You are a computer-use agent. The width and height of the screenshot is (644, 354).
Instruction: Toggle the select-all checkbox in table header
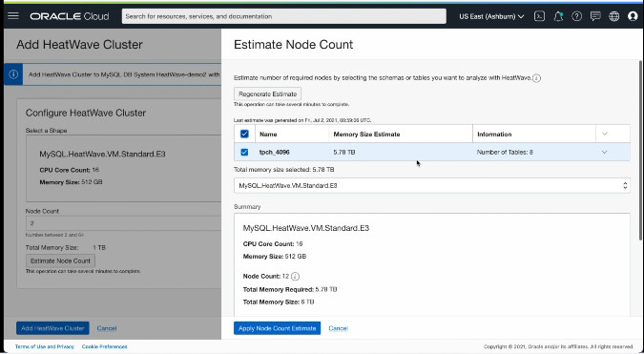(244, 134)
